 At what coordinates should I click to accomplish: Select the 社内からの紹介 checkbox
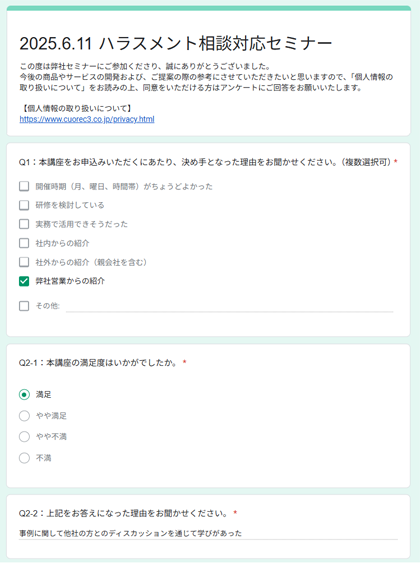[x=24, y=243]
